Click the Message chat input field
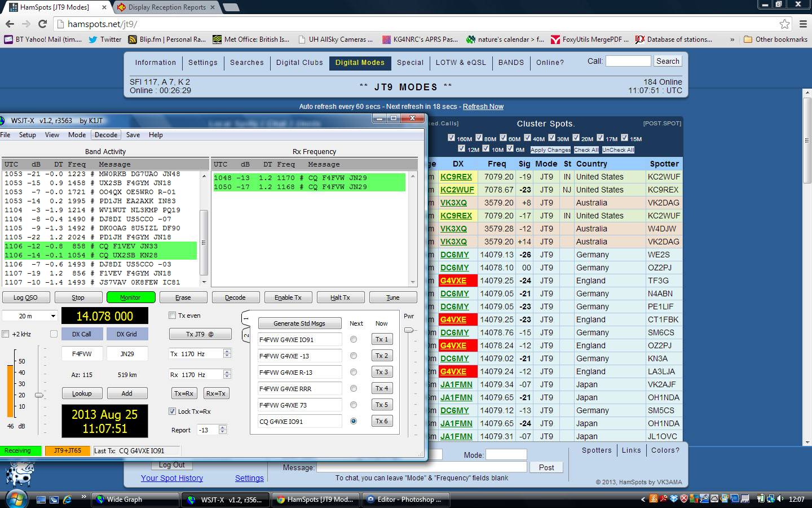Viewport: 812px width, 508px height. [422, 467]
